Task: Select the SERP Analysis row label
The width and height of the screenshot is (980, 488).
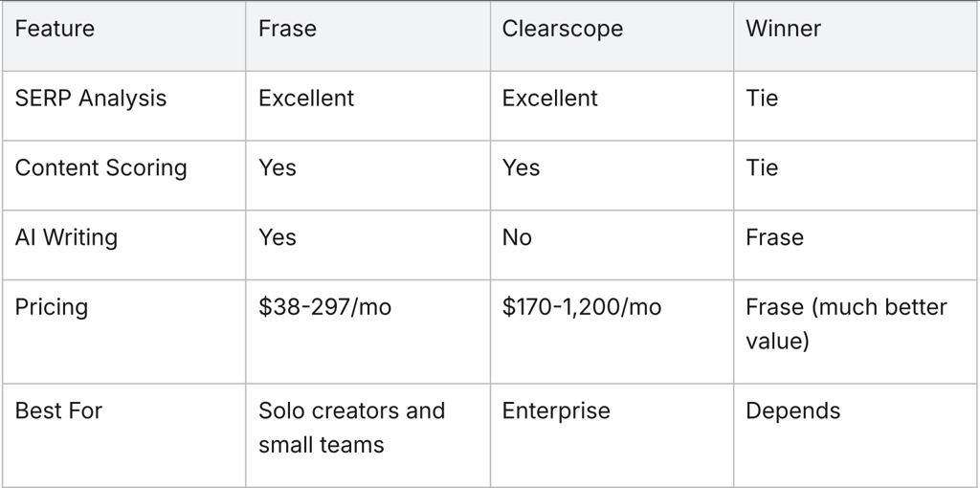Action: click(x=91, y=99)
